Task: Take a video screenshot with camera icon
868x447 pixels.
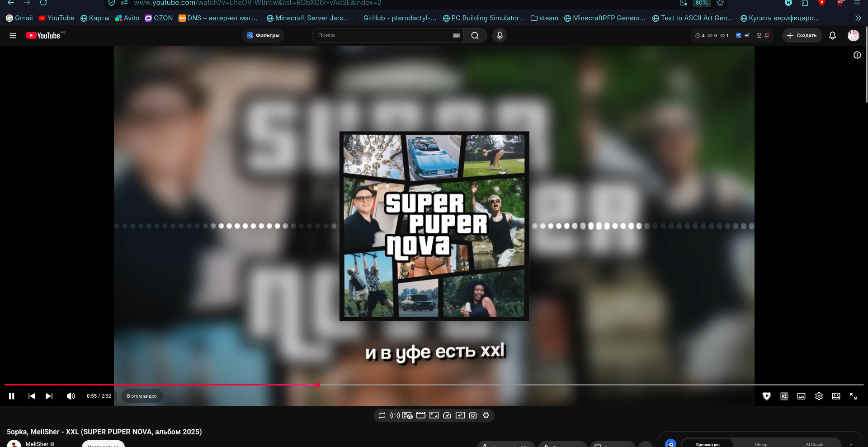Action: 473,415
